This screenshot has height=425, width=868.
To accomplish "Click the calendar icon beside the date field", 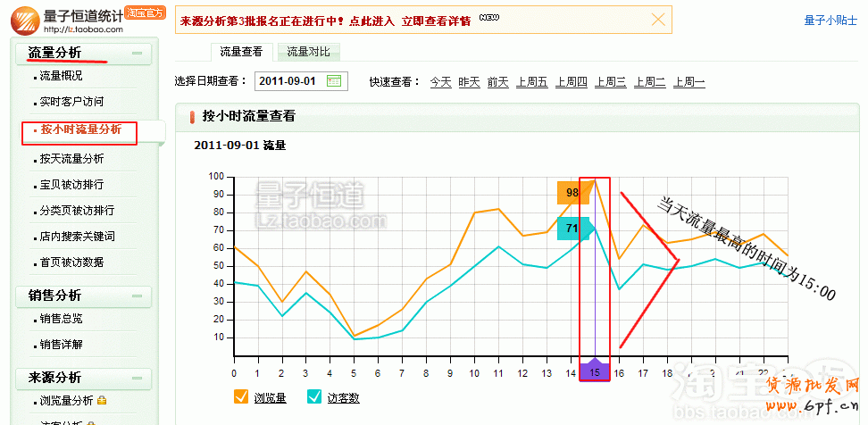I will (x=334, y=81).
